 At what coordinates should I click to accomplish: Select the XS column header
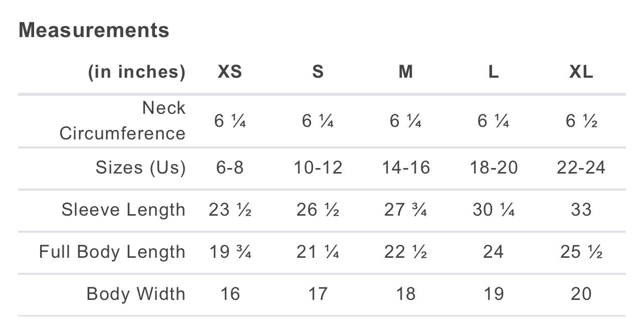pos(230,72)
